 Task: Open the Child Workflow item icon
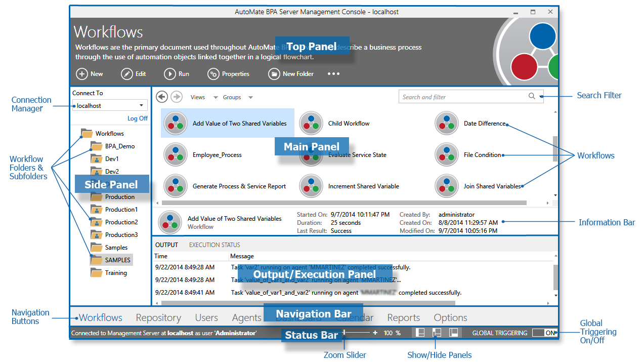coord(311,123)
